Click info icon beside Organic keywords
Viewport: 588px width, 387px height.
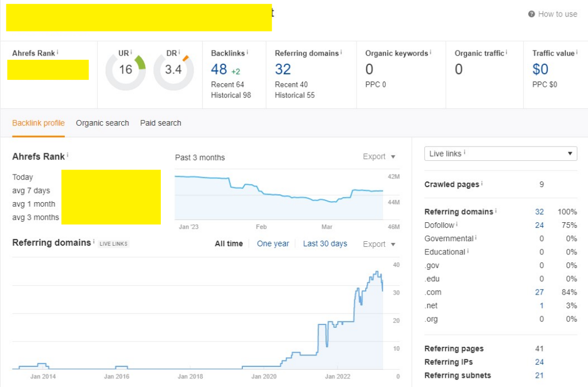(431, 52)
